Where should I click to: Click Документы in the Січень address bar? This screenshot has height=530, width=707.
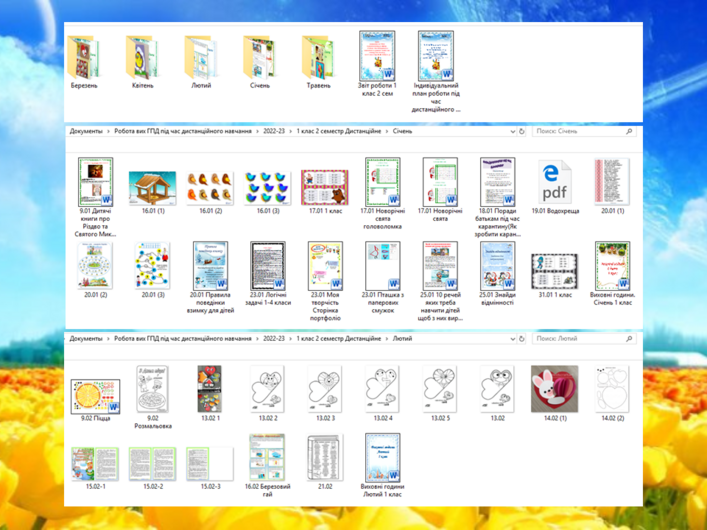coord(86,131)
